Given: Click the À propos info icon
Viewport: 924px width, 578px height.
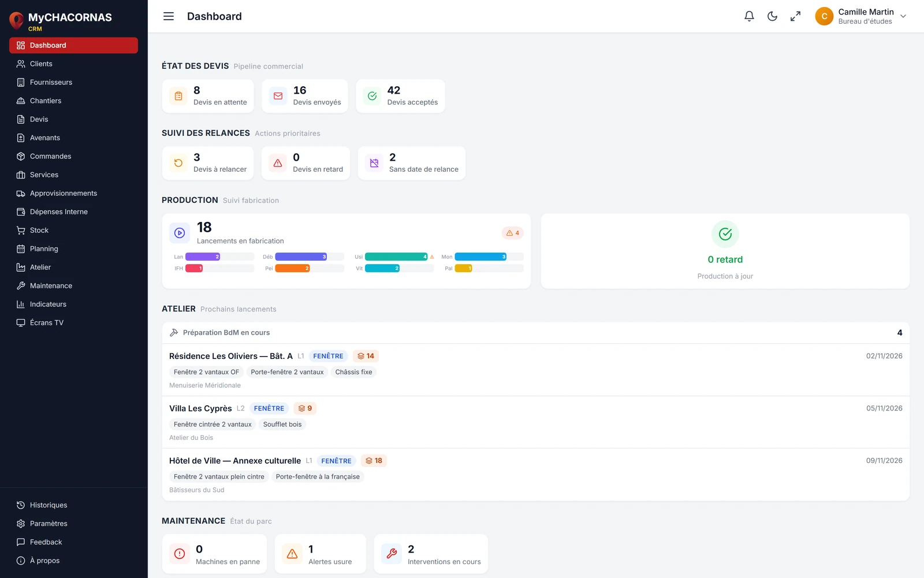Looking at the screenshot, I should [x=21, y=561].
